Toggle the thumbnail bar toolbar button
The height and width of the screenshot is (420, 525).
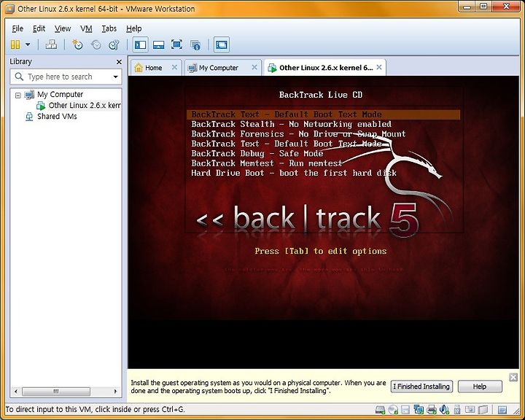click(x=158, y=44)
